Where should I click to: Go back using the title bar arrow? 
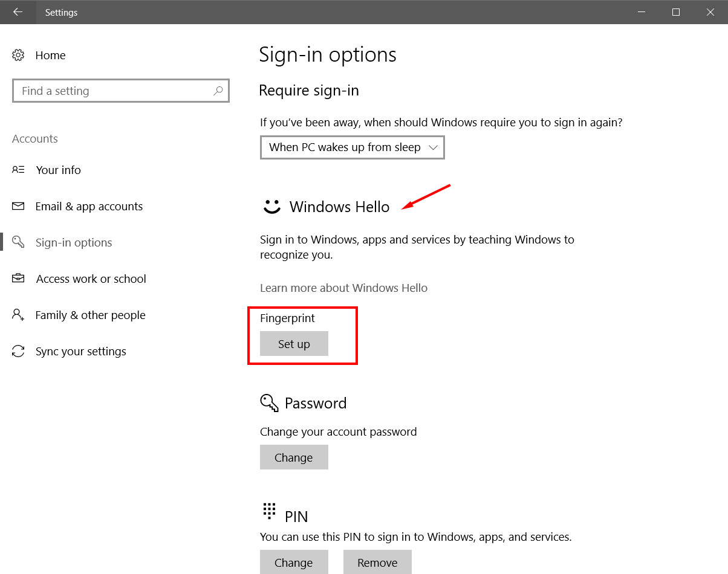click(18, 12)
